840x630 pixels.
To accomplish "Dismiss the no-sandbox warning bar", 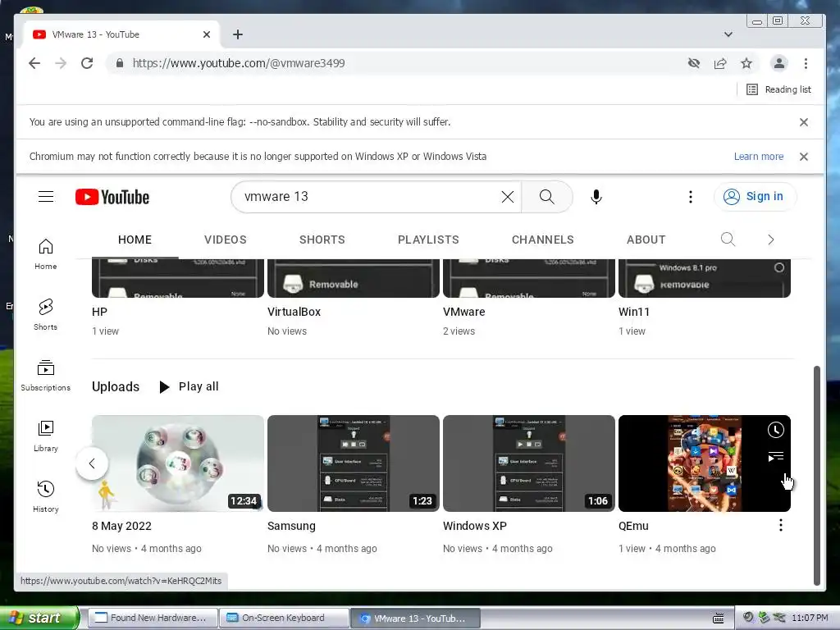I will [804, 122].
